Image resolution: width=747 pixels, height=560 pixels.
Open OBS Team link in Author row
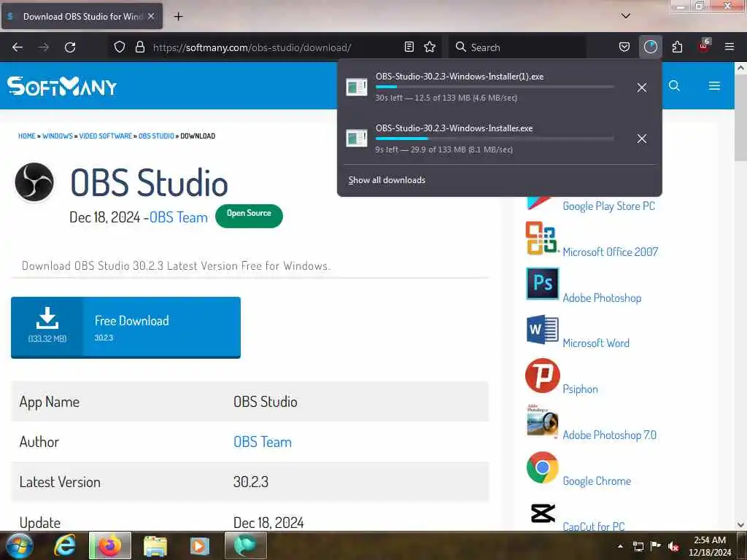coord(263,442)
